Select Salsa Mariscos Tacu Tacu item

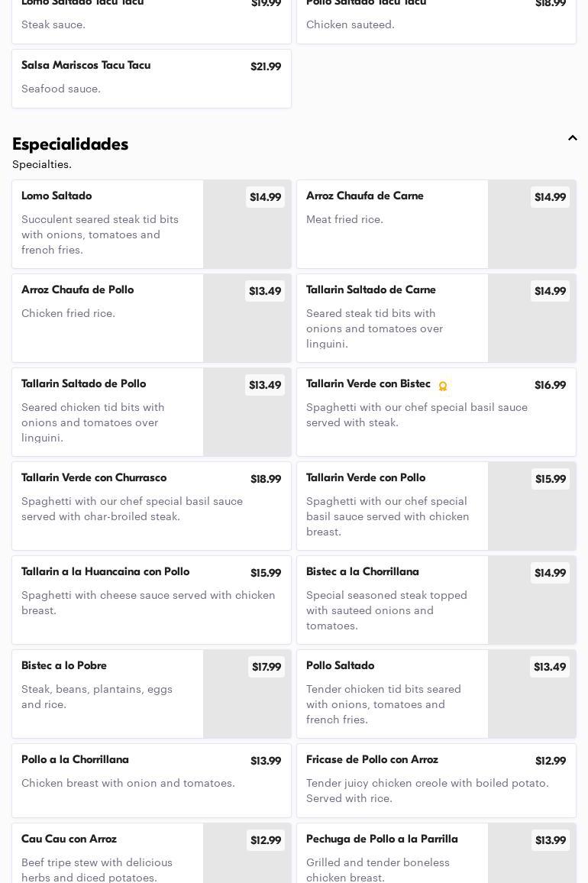point(151,78)
